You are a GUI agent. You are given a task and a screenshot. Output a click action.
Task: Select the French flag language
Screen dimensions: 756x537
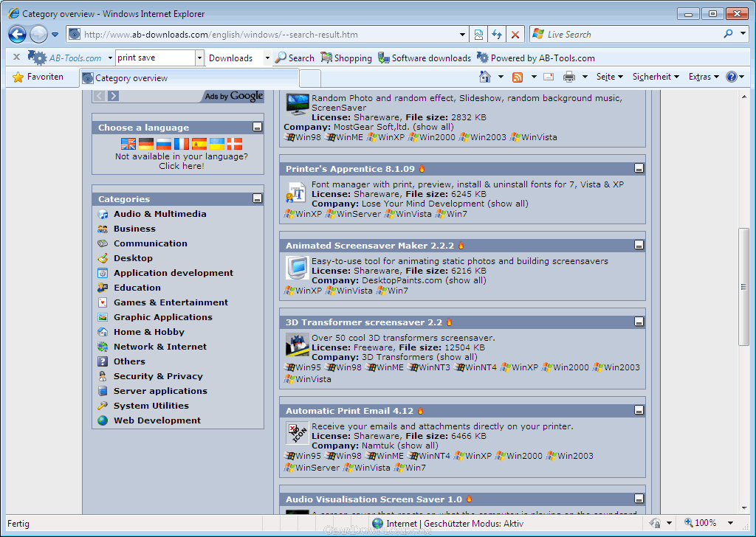182,144
